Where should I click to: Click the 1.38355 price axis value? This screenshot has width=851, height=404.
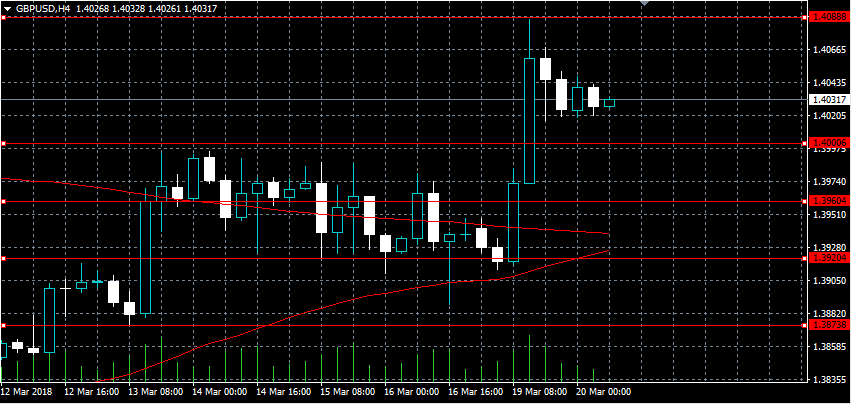pyautogui.click(x=830, y=380)
